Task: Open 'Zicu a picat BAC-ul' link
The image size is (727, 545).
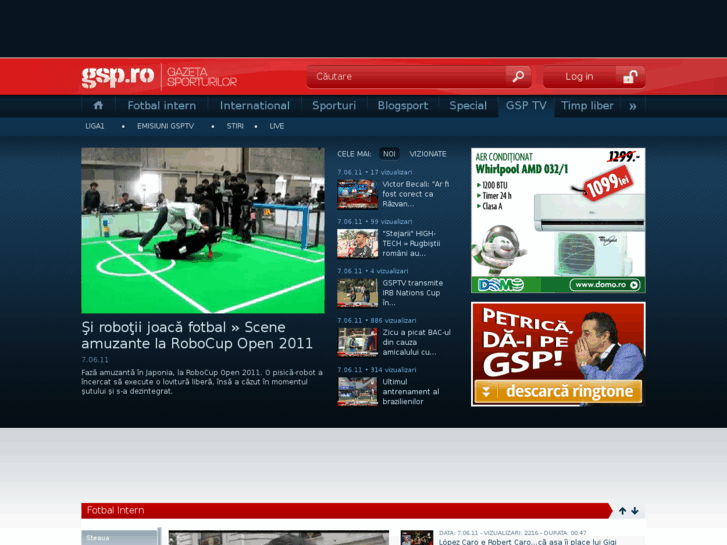Action: (416, 342)
